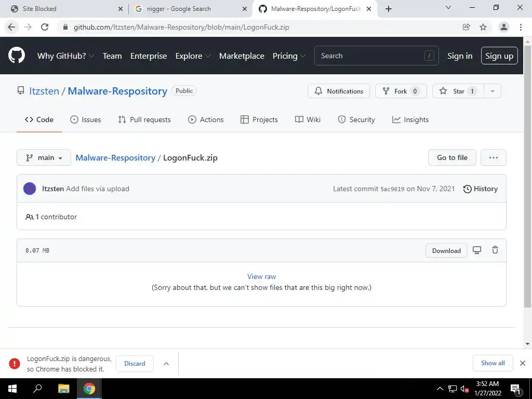
Task: Close the Google Search tab
Action: click(x=245, y=9)
